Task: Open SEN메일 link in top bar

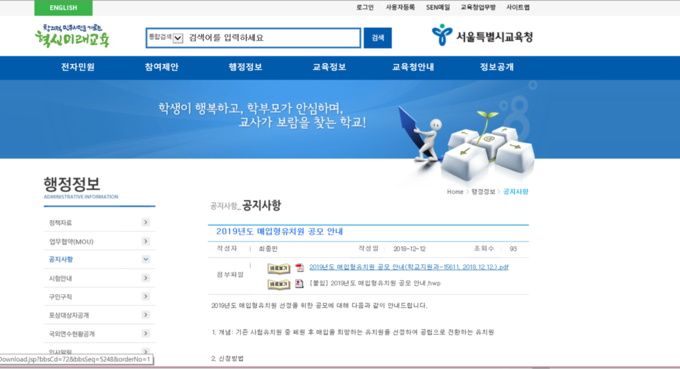Action: tap(438, 7)
